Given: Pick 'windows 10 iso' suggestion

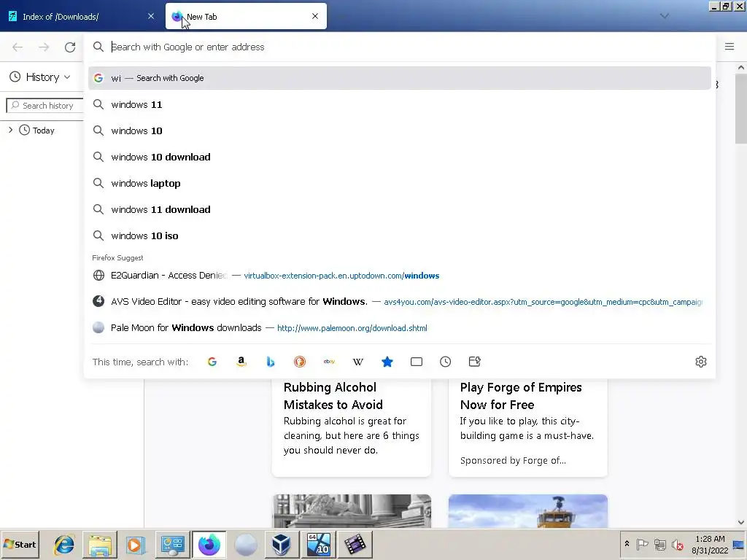Looking at the screenshot, I should 399,236.
